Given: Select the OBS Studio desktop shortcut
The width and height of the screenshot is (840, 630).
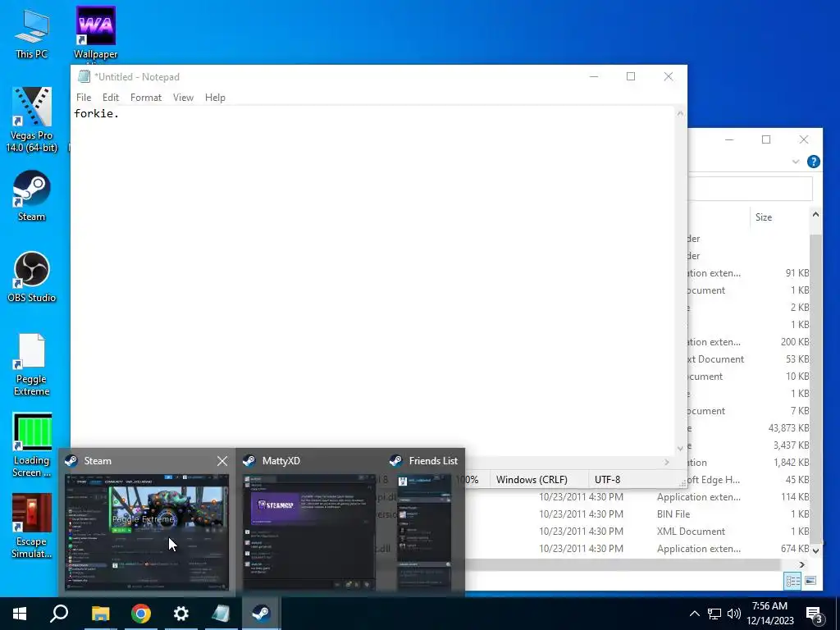Looking at the screenshot, I should click(x=32, y=277).
